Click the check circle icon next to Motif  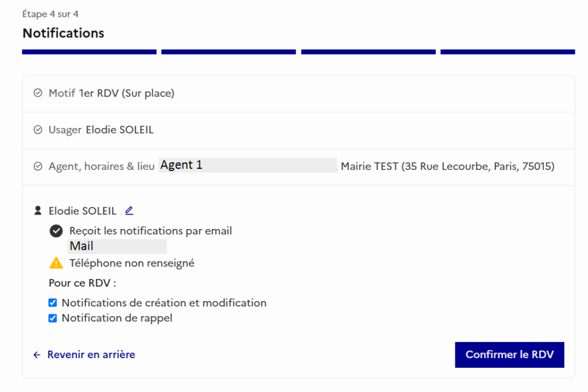(x=38, y=93)
